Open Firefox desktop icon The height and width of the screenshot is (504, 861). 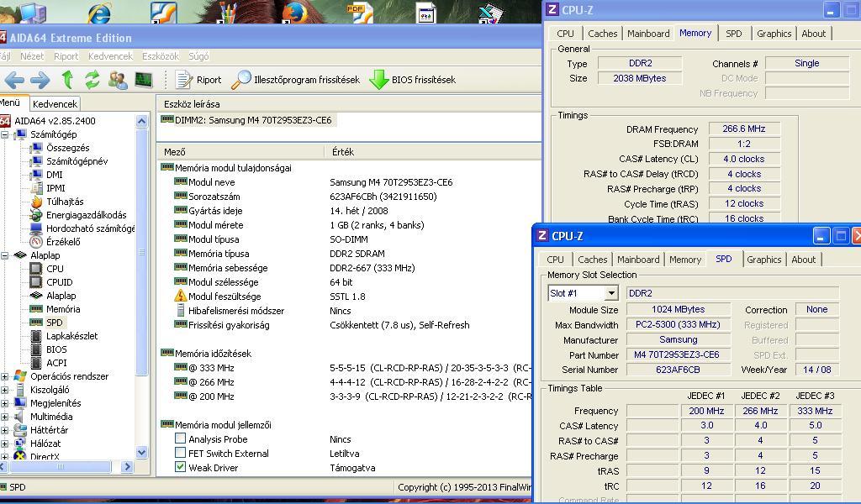(295, 12)
